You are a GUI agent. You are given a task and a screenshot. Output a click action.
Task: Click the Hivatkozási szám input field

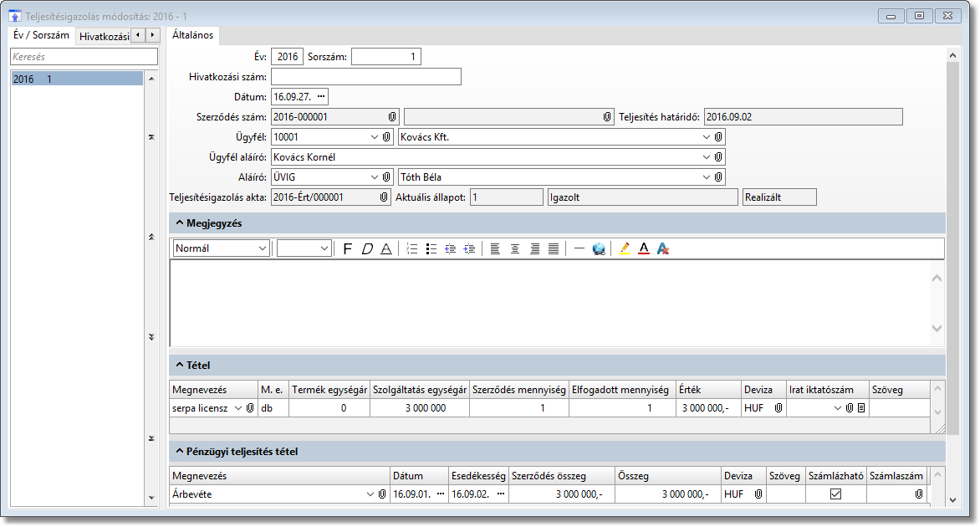pyautogui.click(x=366, y=77)
